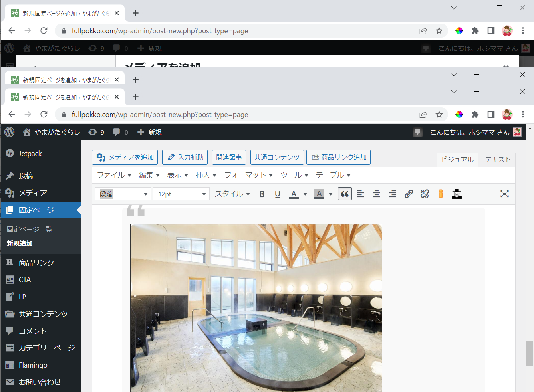534x392 pixels.
Task: Open the 段落 paragraph format dropdown
Action: click(123, 194)
